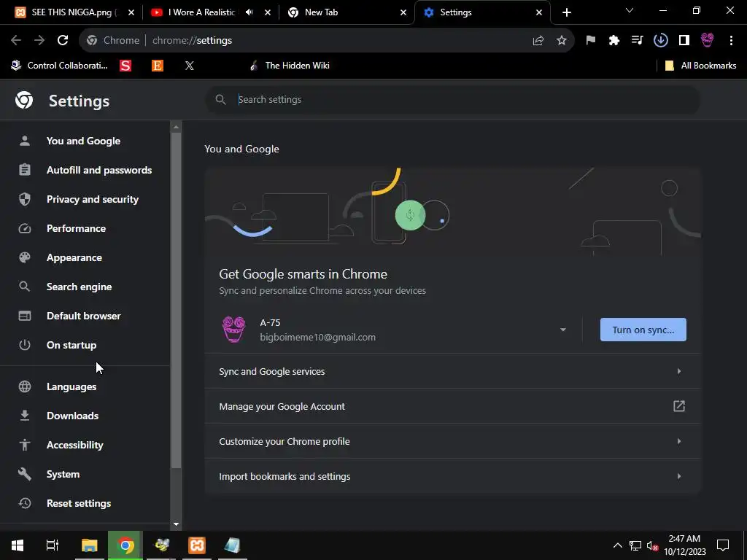Click the Chrome site info chip
This screenshot has height=560, width=747.
114,41
